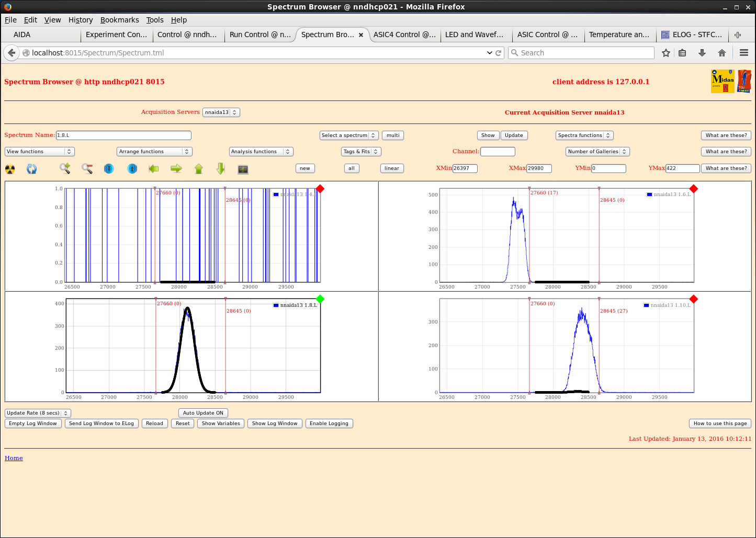Click Send Log Window to ELog

[x=101, y=423]
